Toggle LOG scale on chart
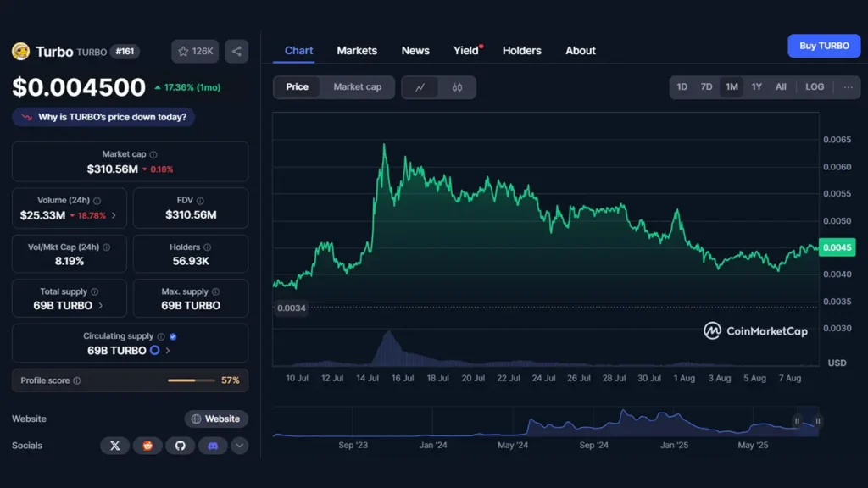 coord(815,87)
